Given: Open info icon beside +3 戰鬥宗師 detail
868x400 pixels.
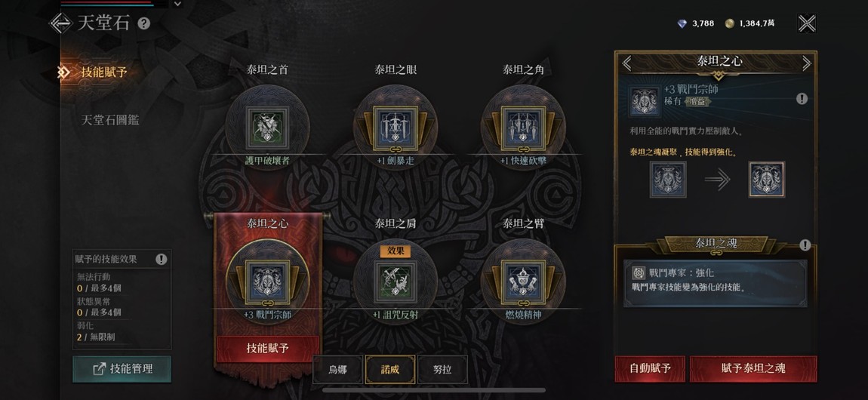Looking at the screenshot, I should tap(802, 98).
